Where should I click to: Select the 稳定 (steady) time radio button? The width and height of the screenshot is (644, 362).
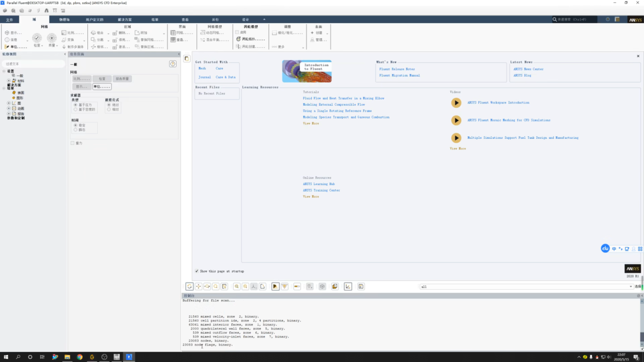click(75, 125)
